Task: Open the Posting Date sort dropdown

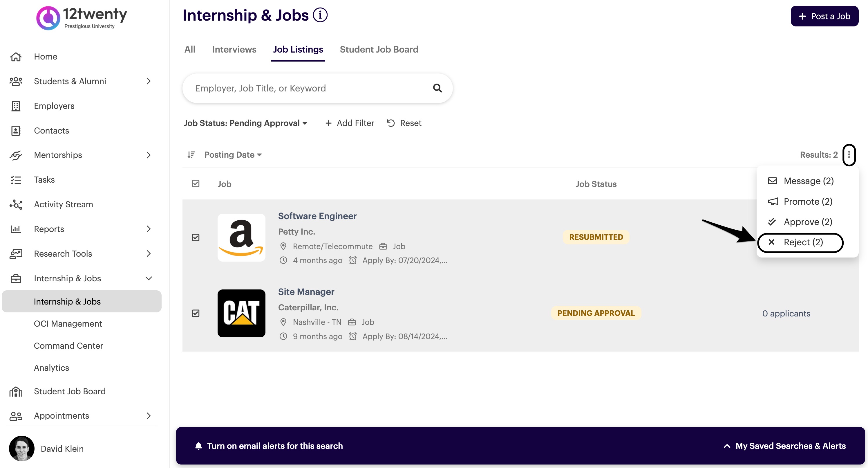Action: point(233,155)
